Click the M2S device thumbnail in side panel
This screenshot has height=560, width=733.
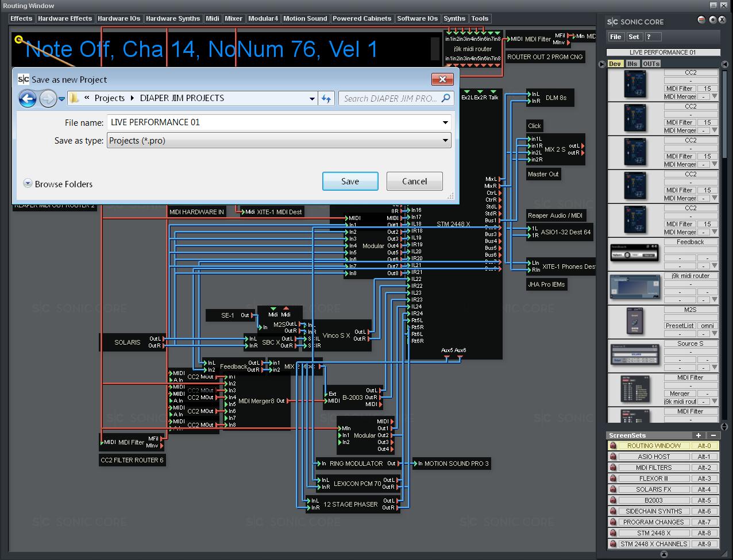pyautogui.click(x=635, y=322)
